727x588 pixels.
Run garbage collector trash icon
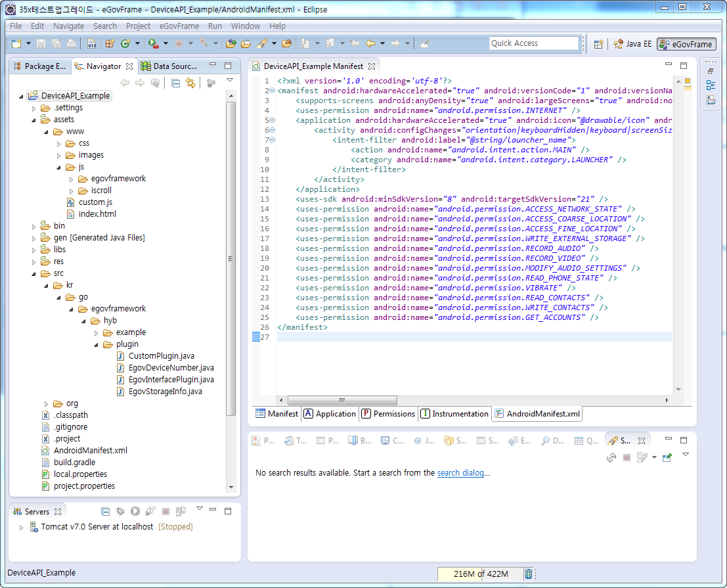coord(529,574)
